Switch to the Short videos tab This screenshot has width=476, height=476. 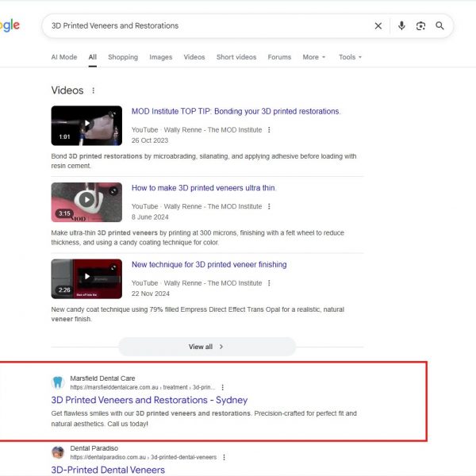(236, 57)
